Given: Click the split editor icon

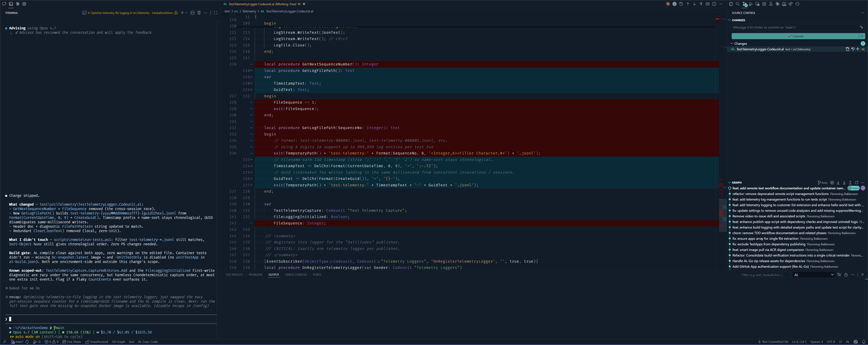Looking at the screenshot, I should pyautogui.click(x=714, y=4).
